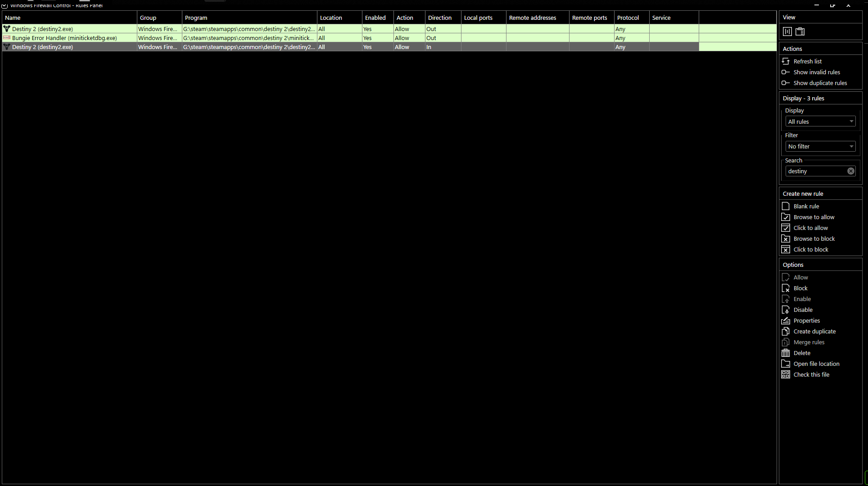Clear the destiny search text

point(850,171)
